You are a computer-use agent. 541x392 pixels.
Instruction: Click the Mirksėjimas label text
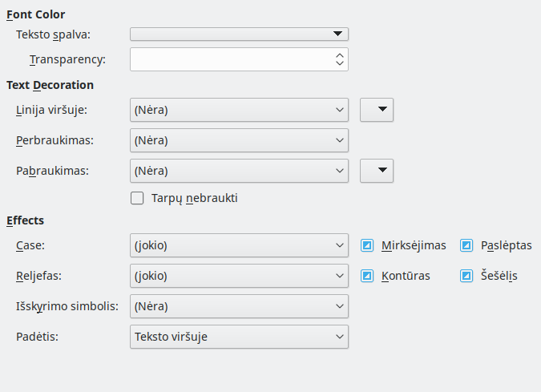pos(414,245)
